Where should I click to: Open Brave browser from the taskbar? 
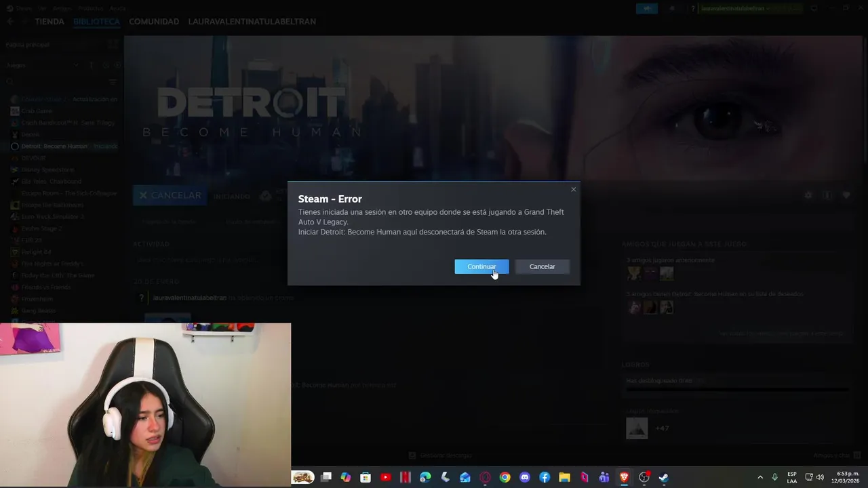[624, 477]
